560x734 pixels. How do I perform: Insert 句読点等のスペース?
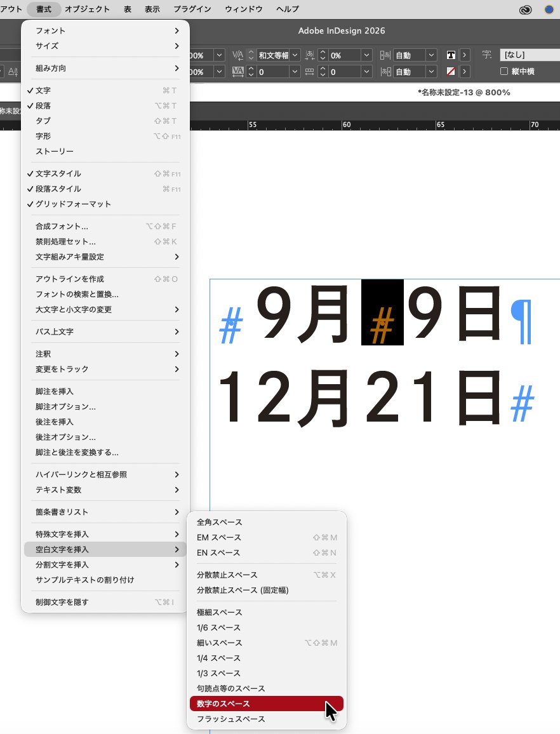point(267,688)
